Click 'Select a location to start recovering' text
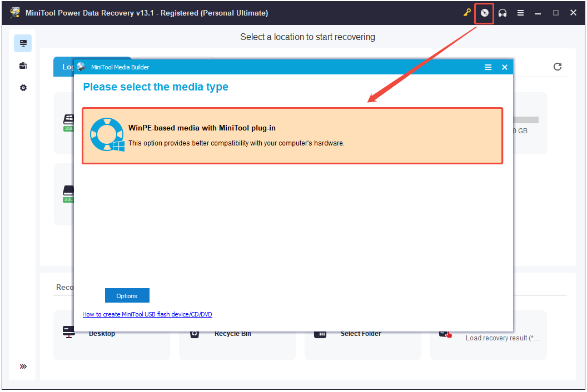 [x=307, y=37]
